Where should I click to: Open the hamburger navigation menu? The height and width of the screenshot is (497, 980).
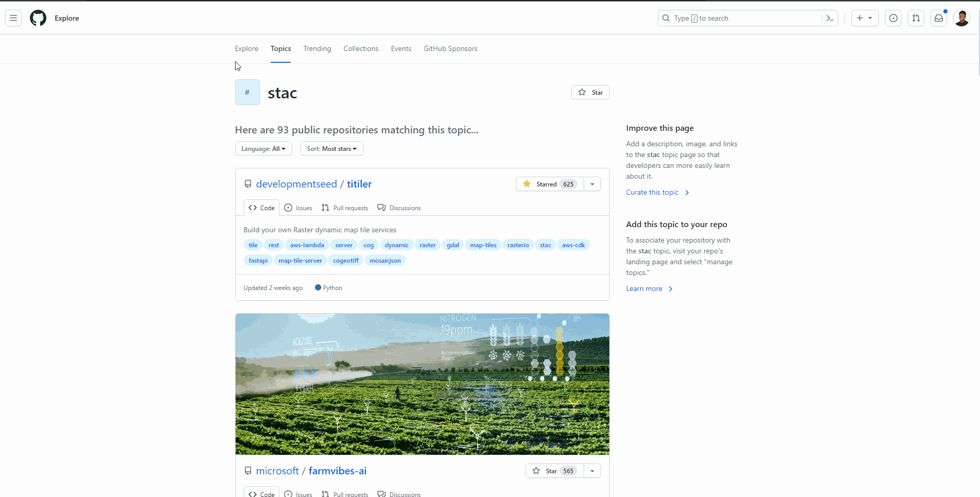[x=13, y=18]
